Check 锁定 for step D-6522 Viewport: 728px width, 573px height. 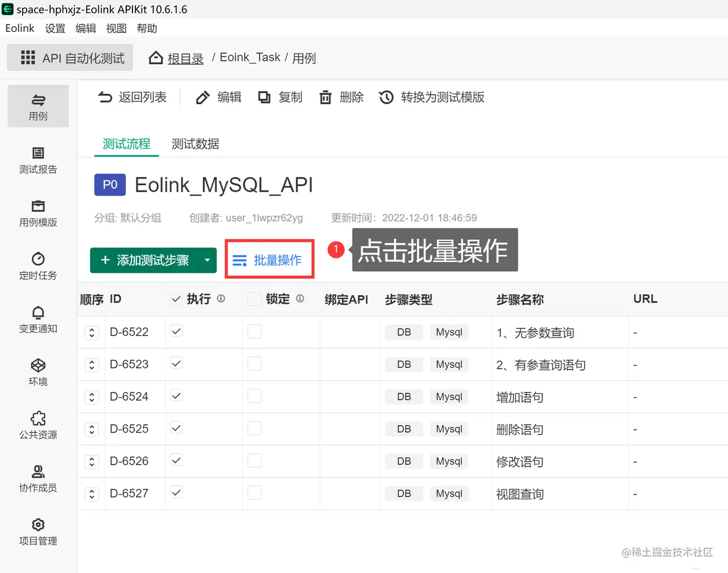click(x=255, y=331)
